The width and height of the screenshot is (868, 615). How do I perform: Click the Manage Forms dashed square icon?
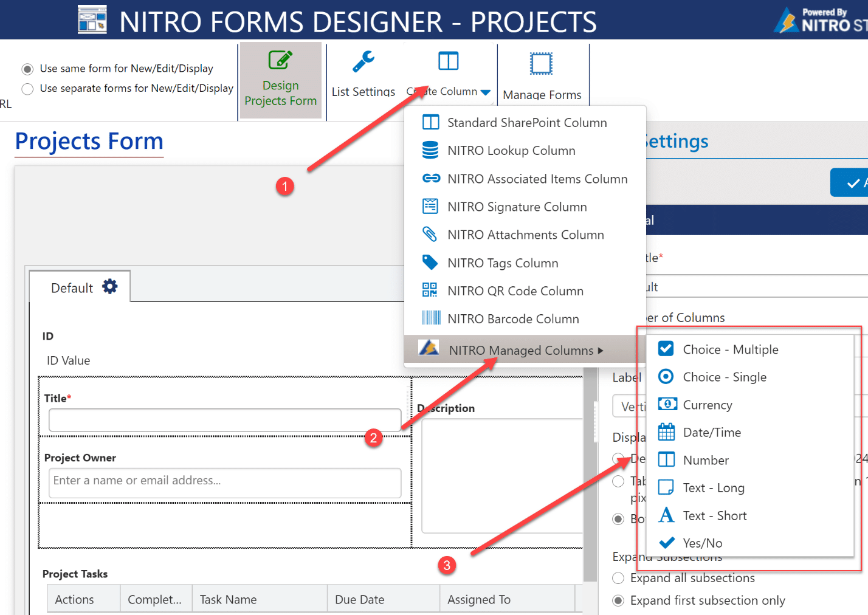541,63
